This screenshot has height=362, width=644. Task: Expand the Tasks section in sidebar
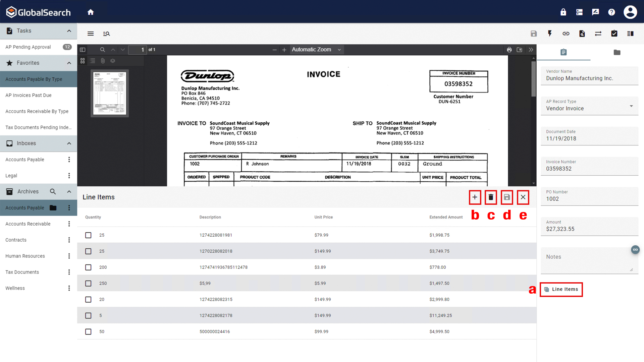tap(68, 31)
